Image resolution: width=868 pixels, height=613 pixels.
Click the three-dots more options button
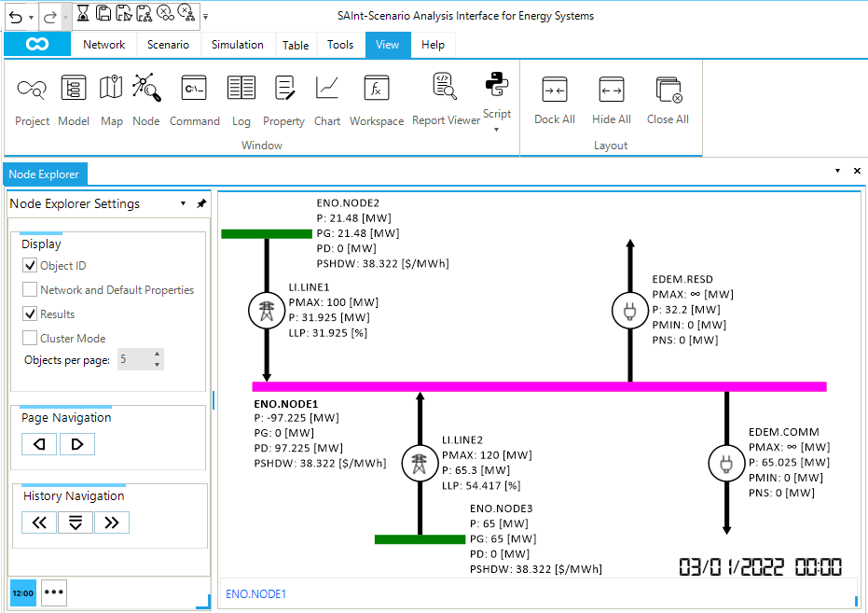point(54,592)
